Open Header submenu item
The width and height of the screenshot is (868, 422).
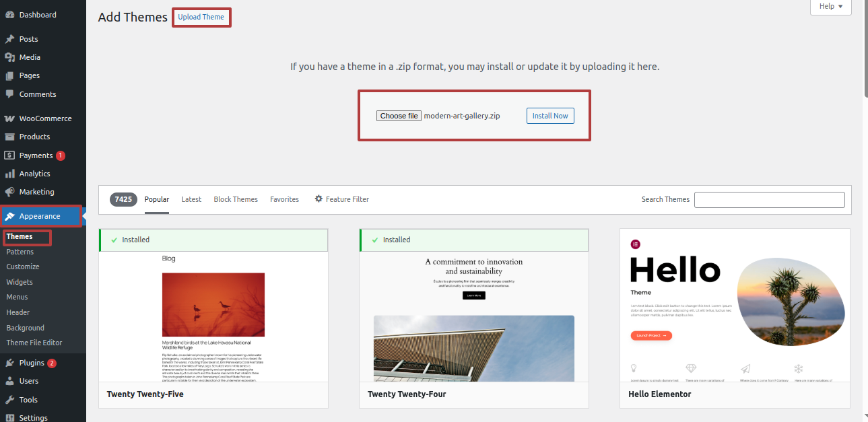[18, 312]
